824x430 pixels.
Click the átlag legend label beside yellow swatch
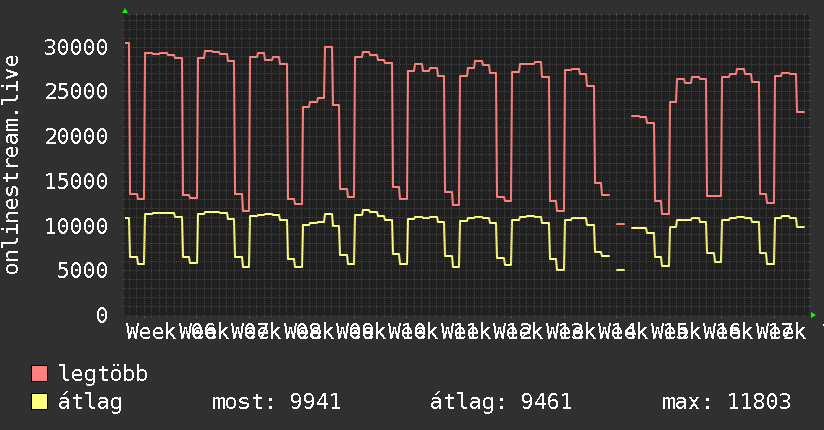click(90, 402)
